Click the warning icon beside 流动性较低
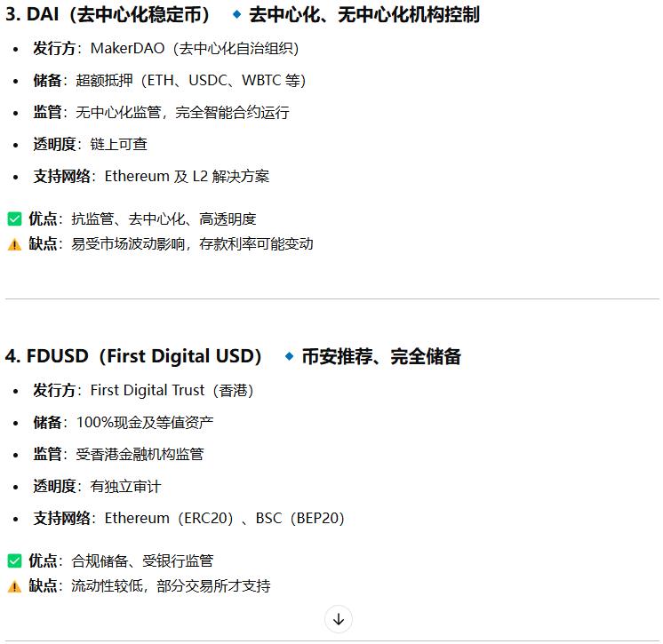Viewport: 663px width, 644px height. click(x=14, y=586)
